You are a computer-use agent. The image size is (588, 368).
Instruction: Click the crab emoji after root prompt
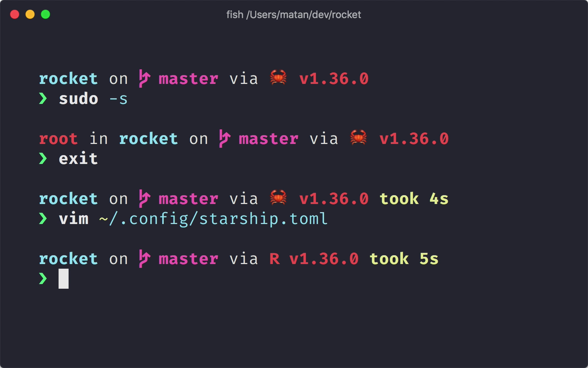coord(358,137)
